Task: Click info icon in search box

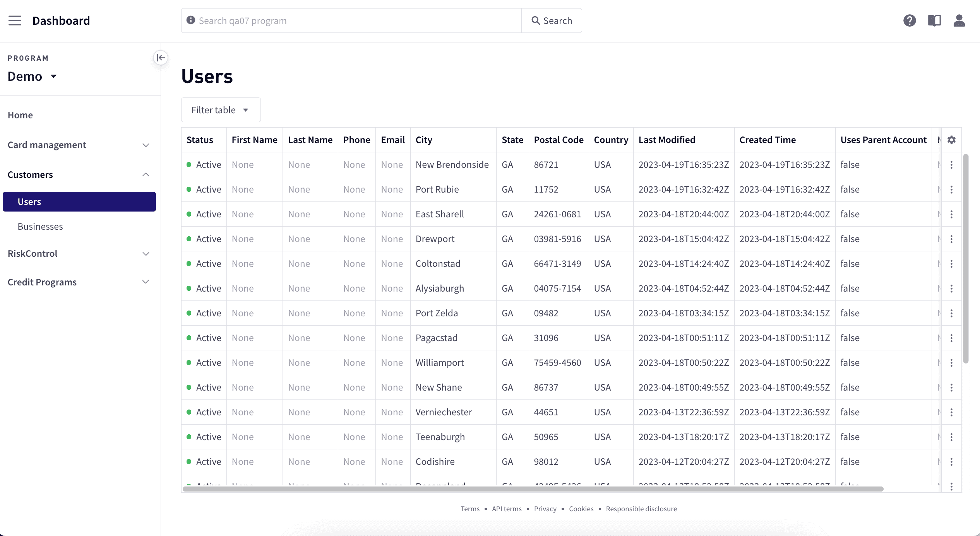Action: click(190, 20)
